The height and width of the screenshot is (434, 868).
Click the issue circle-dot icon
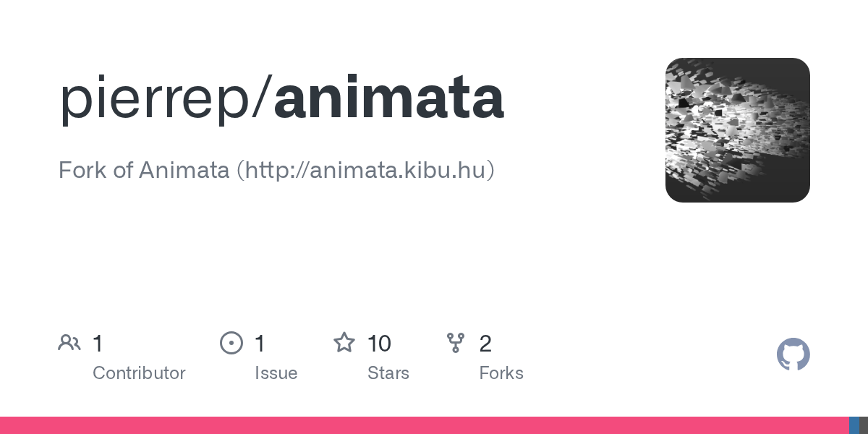tap(231, 343)
